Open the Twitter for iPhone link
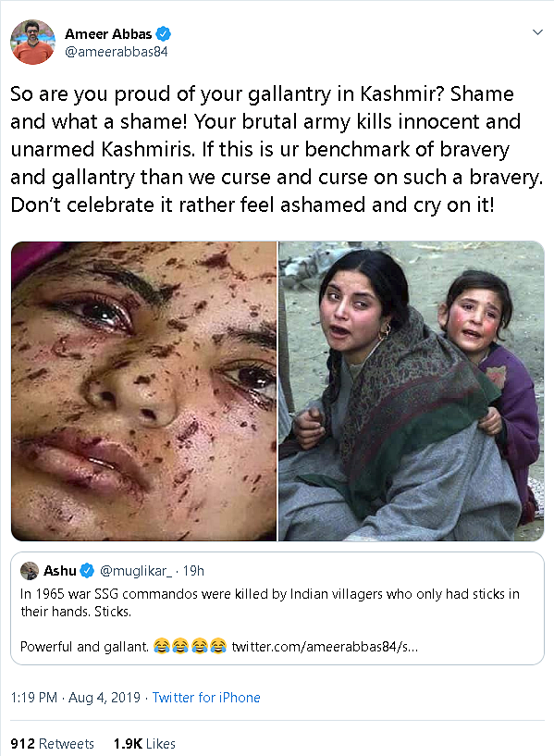Image resolution: width=554 pixels, height=756 pixels. click(x=206, y=697)
